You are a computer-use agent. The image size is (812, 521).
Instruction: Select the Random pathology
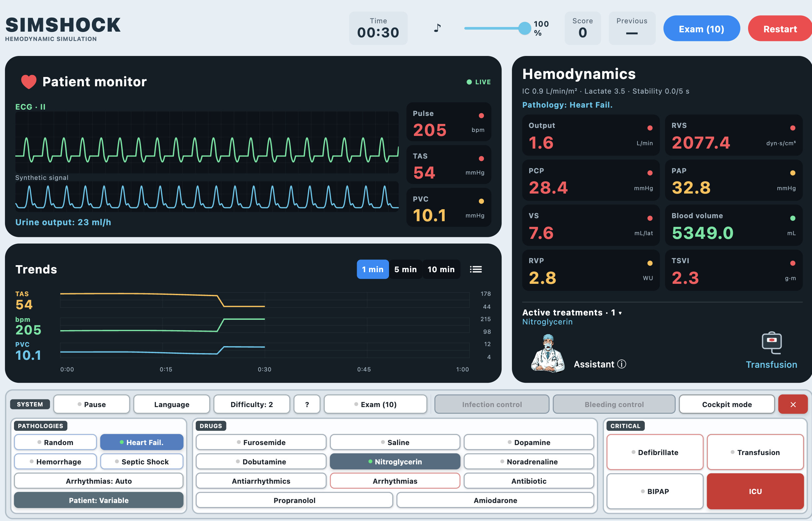click(56, 442)
